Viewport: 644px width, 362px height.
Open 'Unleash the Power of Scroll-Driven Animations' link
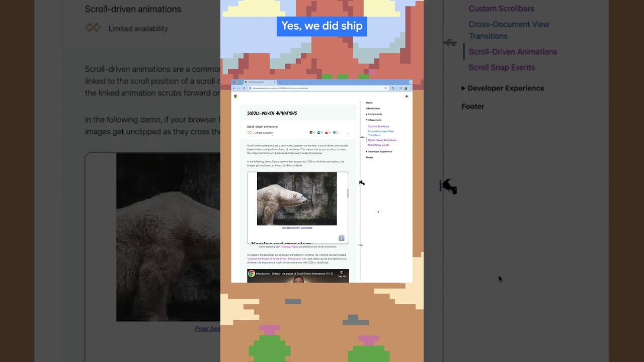tap(274, 258)
